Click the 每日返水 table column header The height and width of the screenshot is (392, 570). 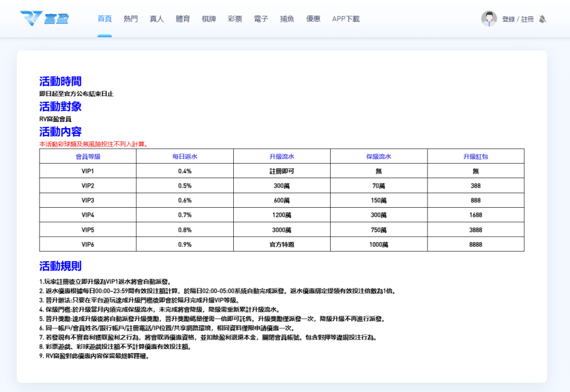(x=185, y=156)
